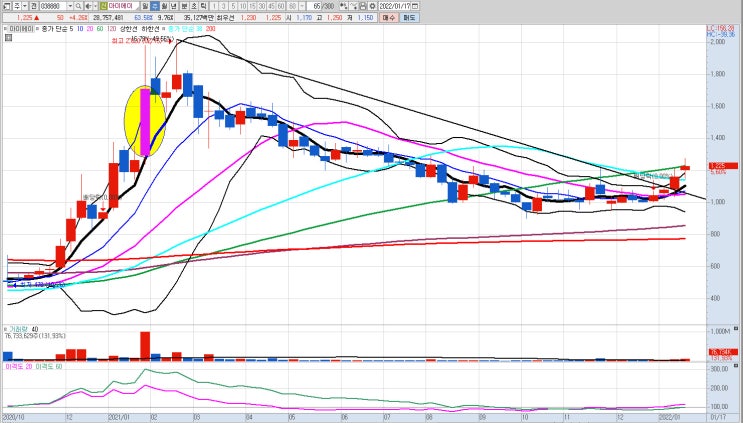
Task: Click the 이격도 20 indicator label
Action: tap(17, 366)
